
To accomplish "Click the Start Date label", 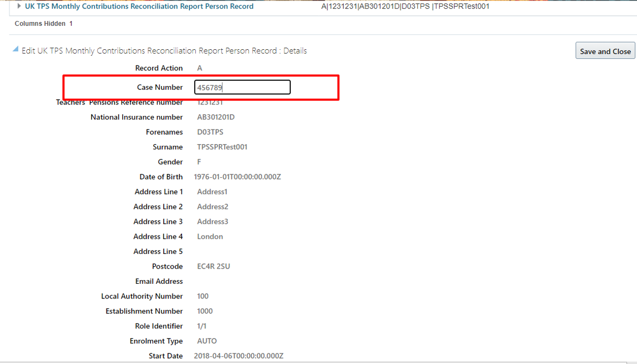I will click(x=166, y=356).
